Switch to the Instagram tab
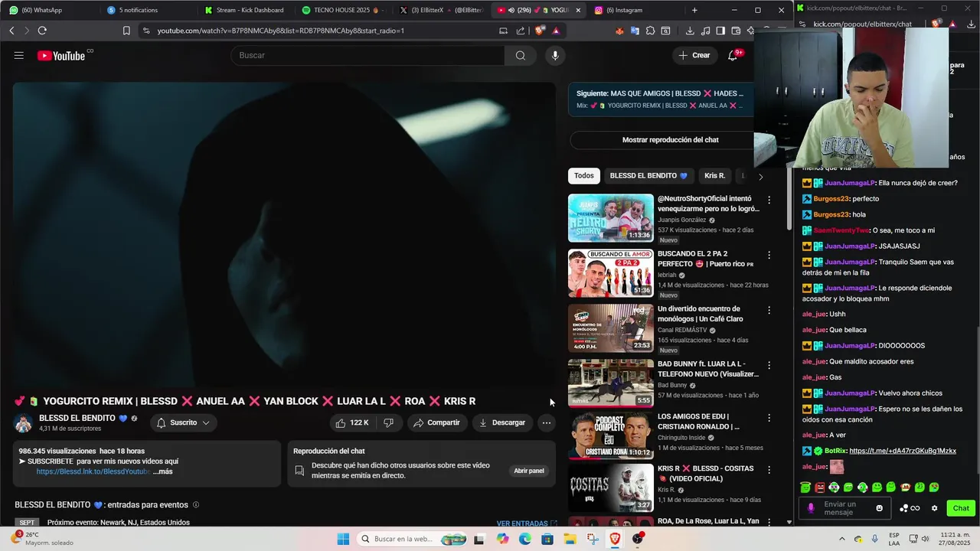 pyautogui.click(x=635, y=10)
